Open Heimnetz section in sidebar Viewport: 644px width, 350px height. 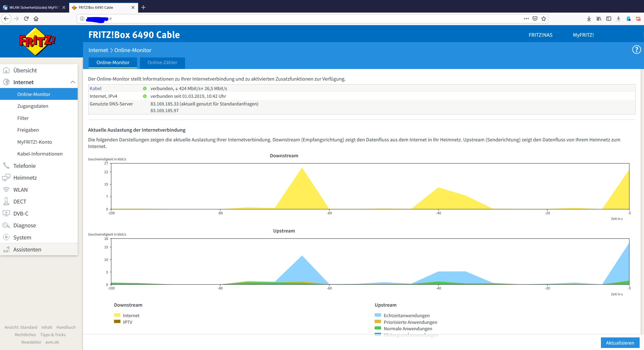pyautogui.click(x=25, y=178)
